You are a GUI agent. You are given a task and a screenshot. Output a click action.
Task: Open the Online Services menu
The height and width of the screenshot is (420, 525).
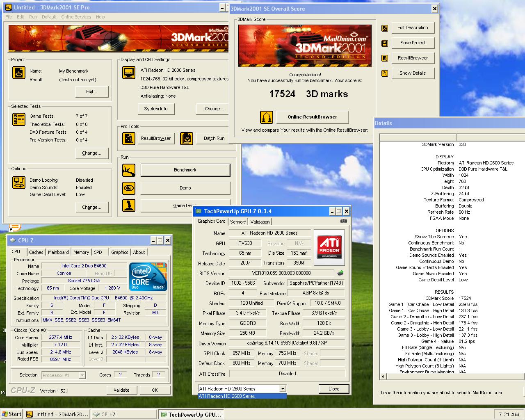(x=76, y=17)
